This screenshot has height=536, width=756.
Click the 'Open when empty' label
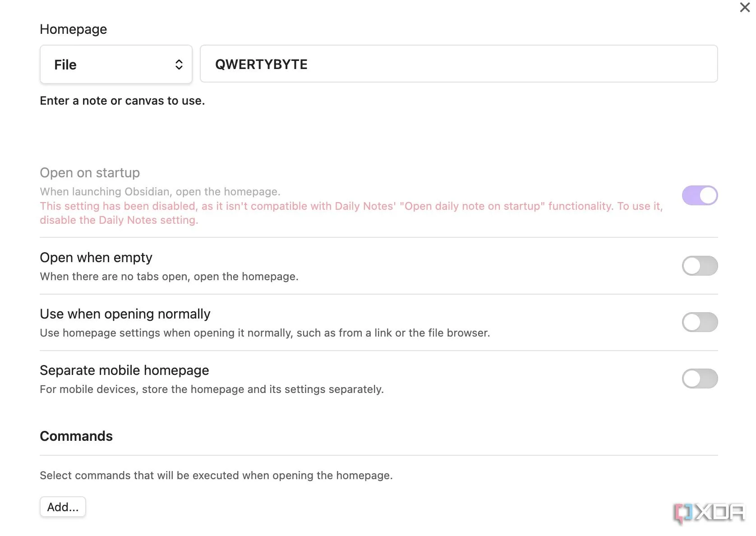coord(96,258)
